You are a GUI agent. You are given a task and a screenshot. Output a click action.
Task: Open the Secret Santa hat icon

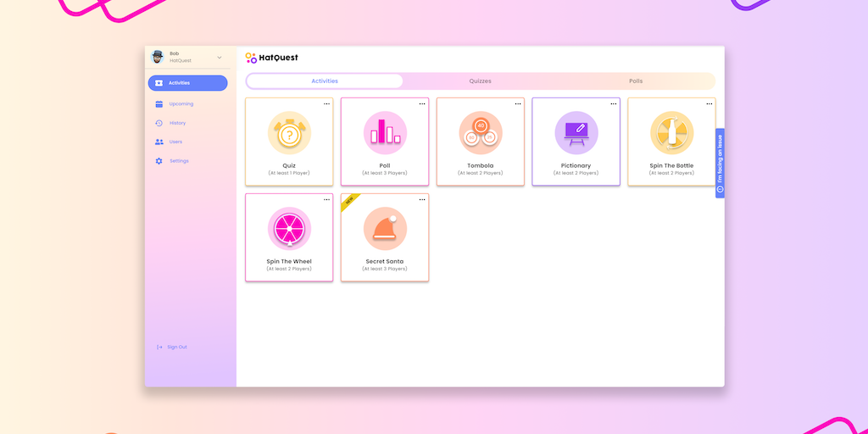pos(385,229)
